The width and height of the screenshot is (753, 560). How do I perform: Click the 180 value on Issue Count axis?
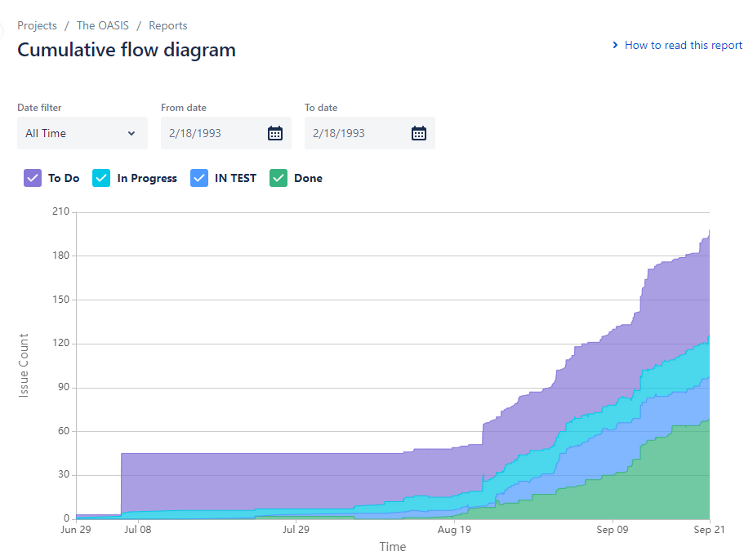[61, 256]
